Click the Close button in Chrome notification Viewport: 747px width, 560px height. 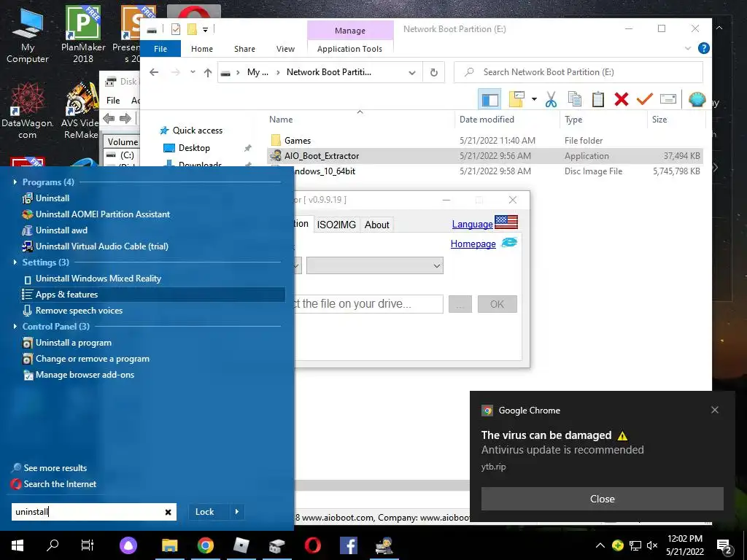[x=602, y=499]
